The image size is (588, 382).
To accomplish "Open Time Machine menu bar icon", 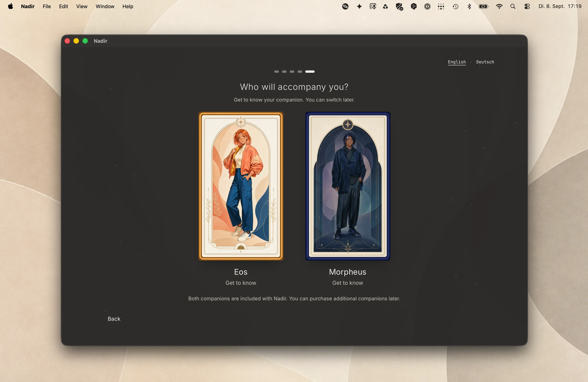I will (456, 6).
